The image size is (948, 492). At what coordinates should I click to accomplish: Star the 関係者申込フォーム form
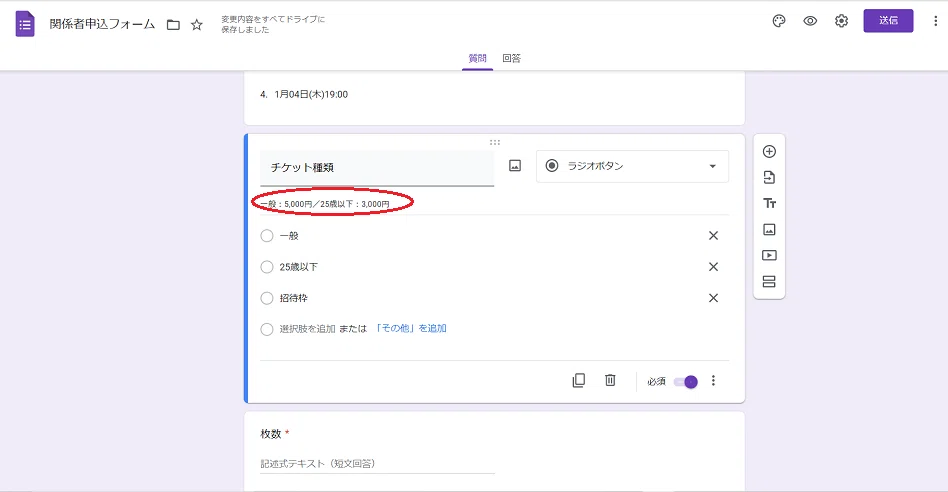(x=196, y=25)
